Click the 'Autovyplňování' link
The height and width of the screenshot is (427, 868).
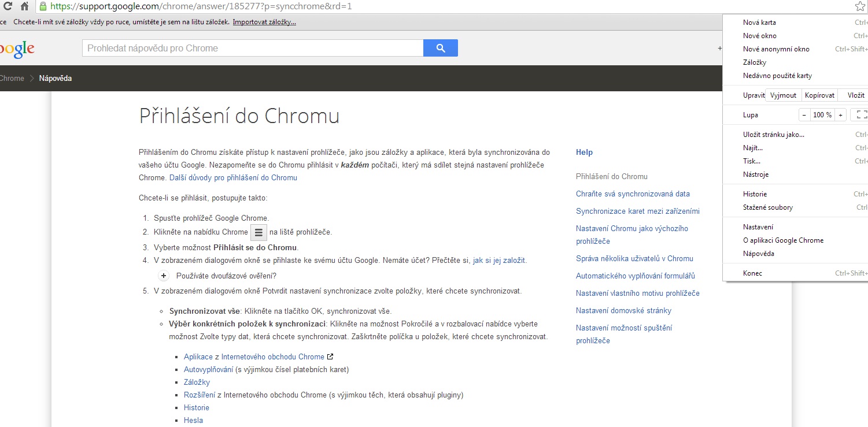(209, 369)
